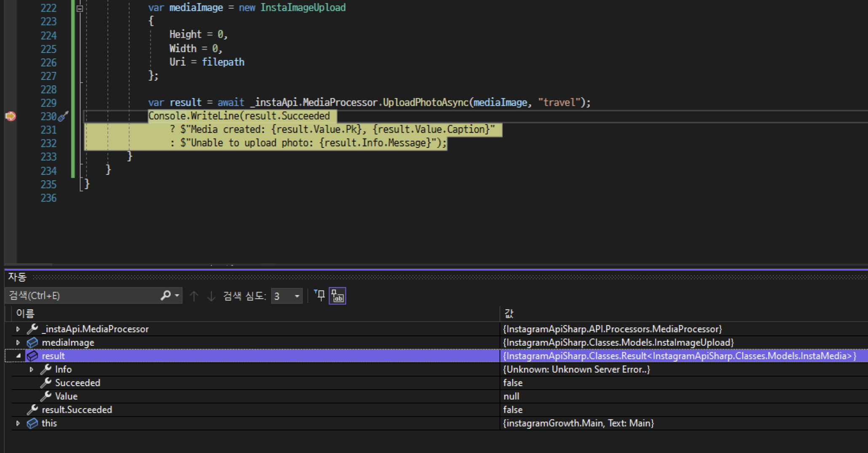868x453 pixels.
Task: Click Console.WriteLine on line 230
Action: (194, 116)
